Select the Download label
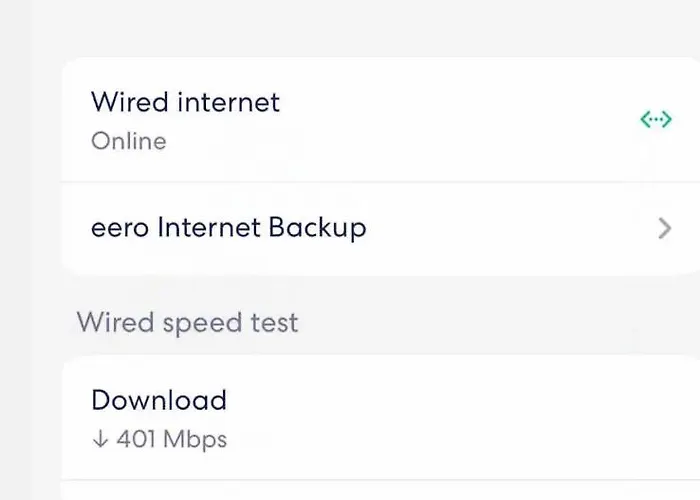Screen dimensions: 700x500 click(x=158, y=400)
